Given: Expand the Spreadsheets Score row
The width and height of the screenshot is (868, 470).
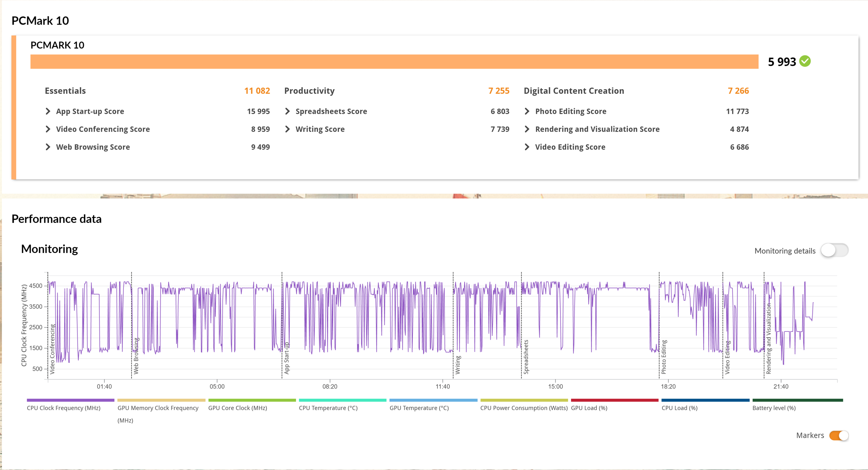Looking at the screenshot, I should click(287, 111).
